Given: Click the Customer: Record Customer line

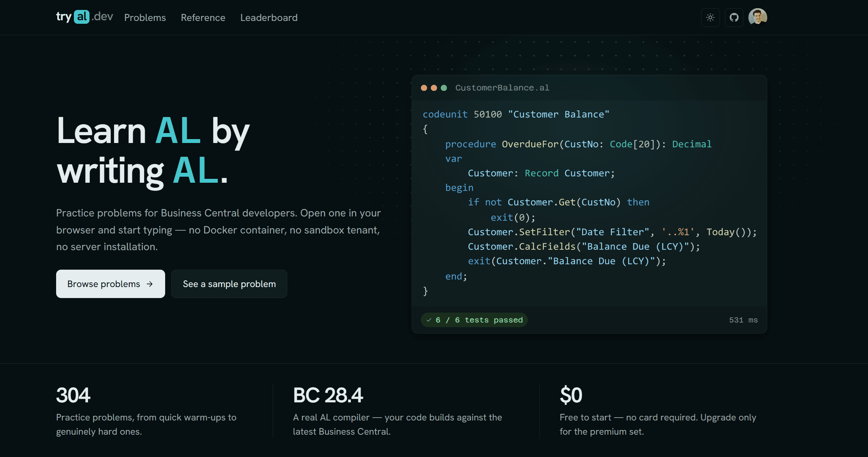Looking at the screenshot, I should pyautogui.click(x=541, y=173).
